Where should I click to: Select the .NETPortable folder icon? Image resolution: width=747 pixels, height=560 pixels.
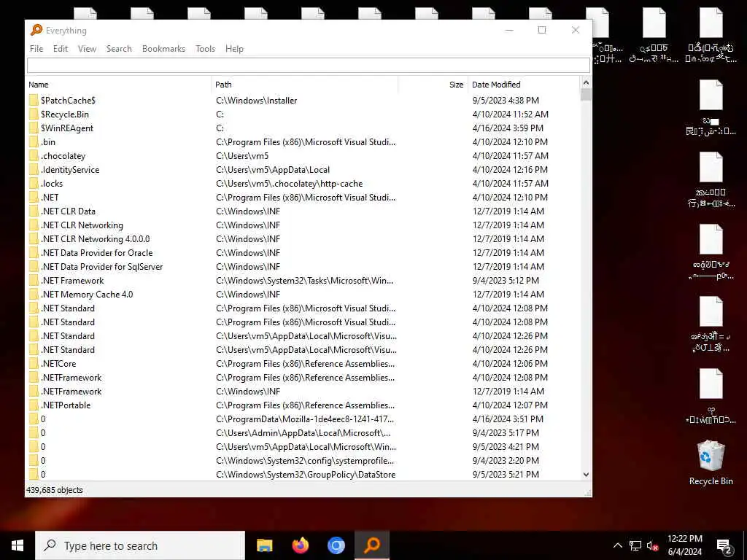[x=34, y=405]
